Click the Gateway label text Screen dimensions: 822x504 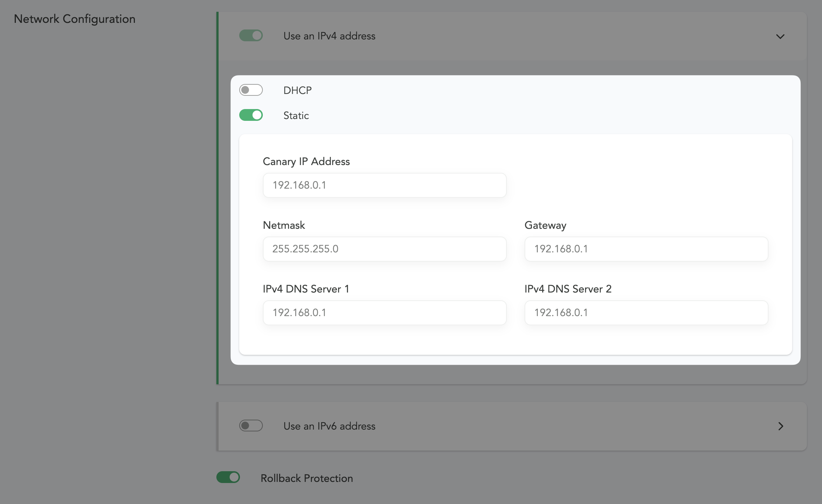pos(545,225)
